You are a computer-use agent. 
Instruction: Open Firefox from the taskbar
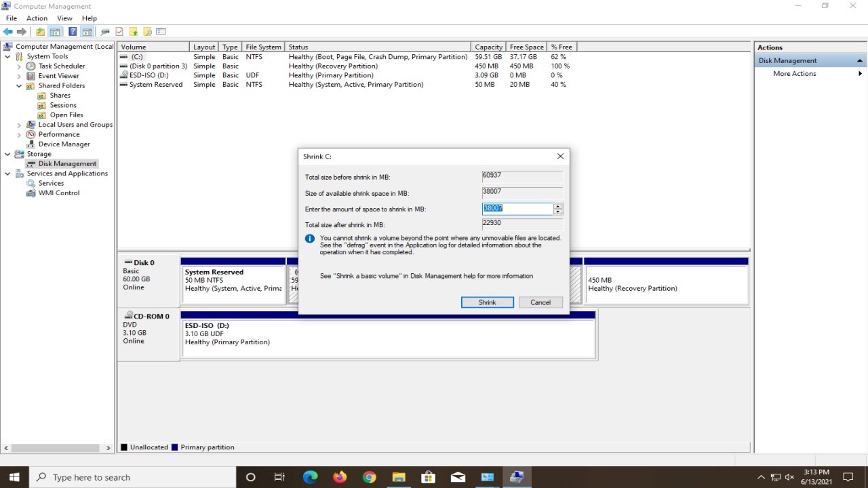[340, 477]
